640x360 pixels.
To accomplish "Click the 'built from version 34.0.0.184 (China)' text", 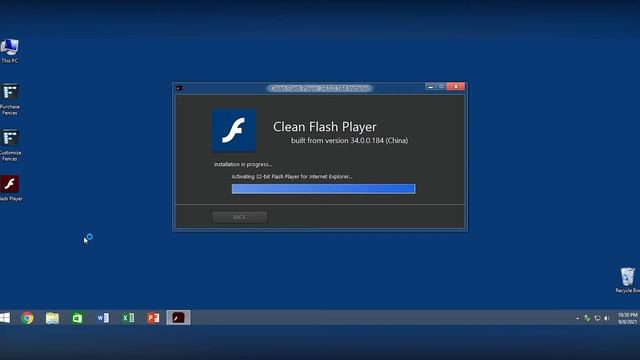I will pos(349,140).
